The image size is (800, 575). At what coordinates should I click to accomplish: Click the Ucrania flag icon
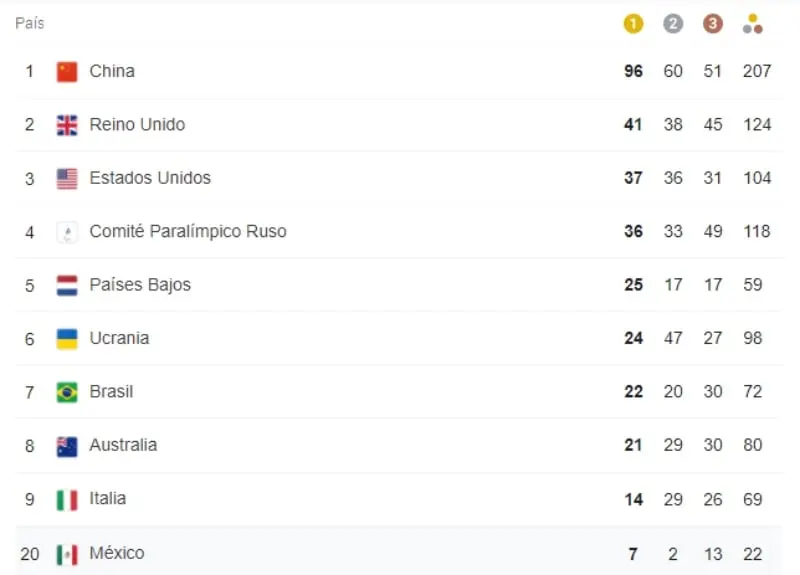tap(67, 339)
